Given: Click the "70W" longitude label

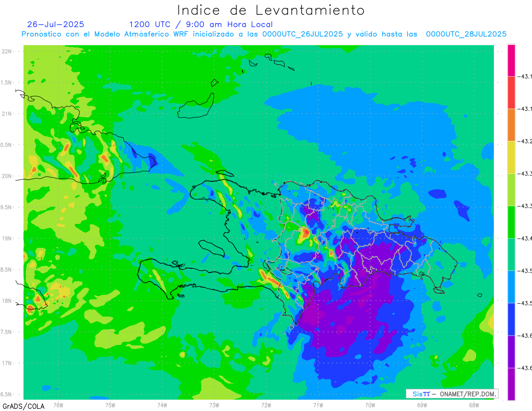Looking at the screenshot, I should point(370,405).
